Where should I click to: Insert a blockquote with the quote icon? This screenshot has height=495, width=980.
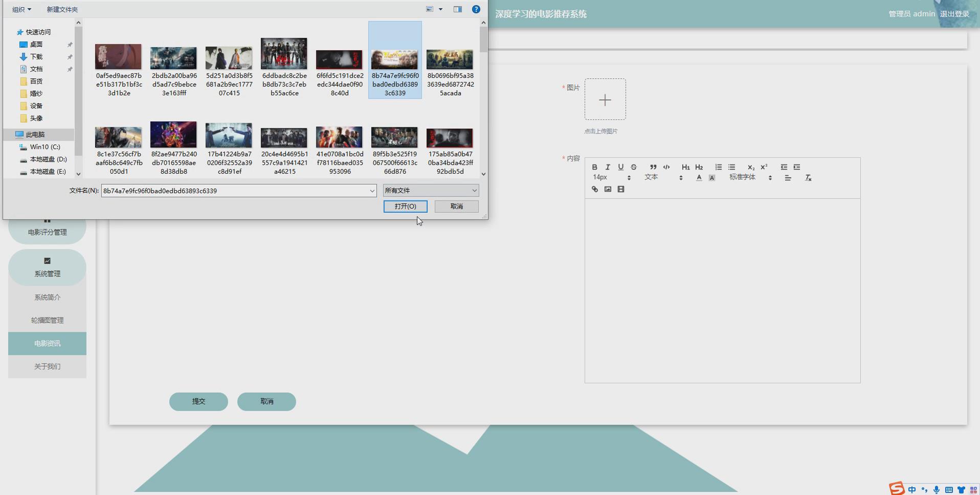653,167
